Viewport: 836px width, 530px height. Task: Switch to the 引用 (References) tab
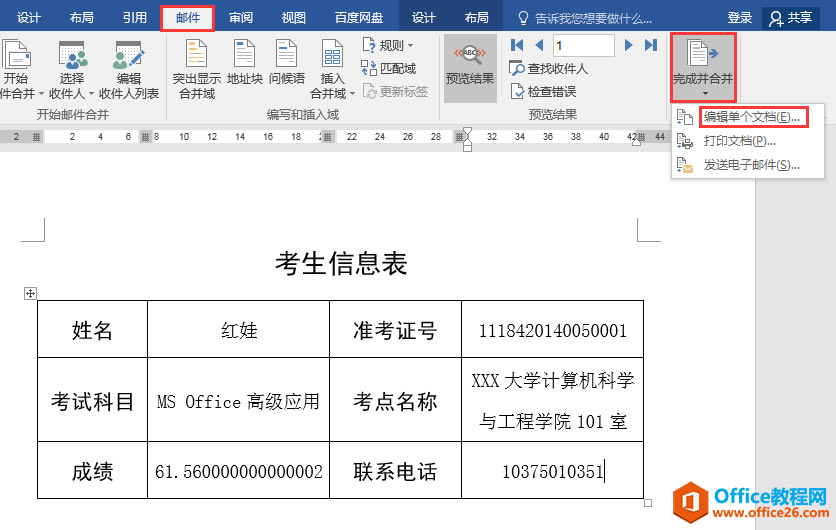point(135,18)
